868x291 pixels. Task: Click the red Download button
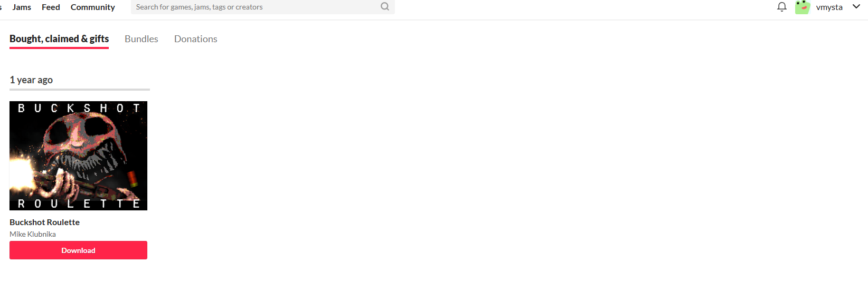tap(78, 250)
